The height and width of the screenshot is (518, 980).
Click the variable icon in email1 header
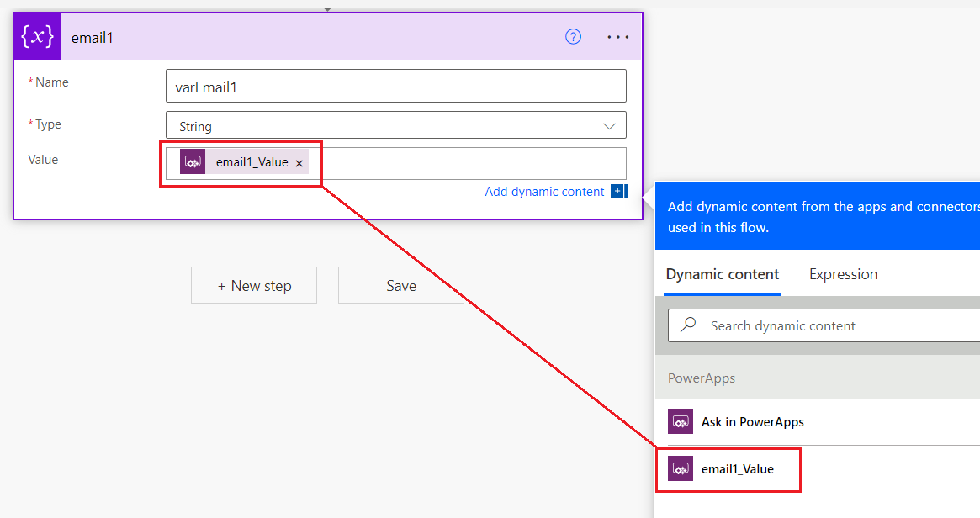tap(37, 37)
